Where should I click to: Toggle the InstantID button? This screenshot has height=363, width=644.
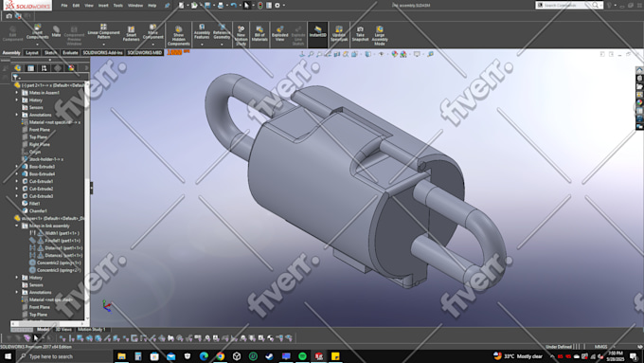[x=318, y=31]
